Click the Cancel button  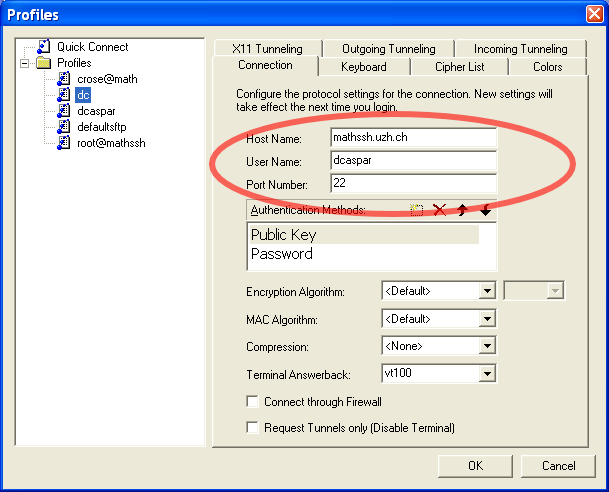(558, 465)
